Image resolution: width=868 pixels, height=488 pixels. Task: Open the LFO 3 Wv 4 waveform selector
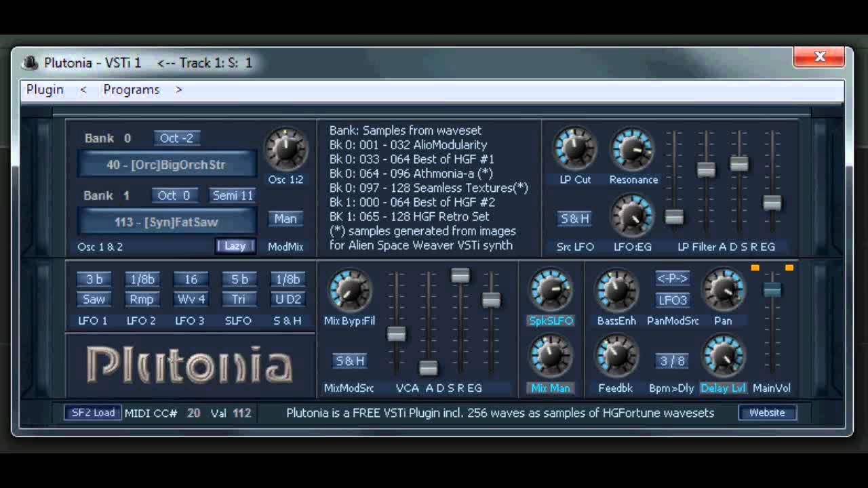[191, 299]
